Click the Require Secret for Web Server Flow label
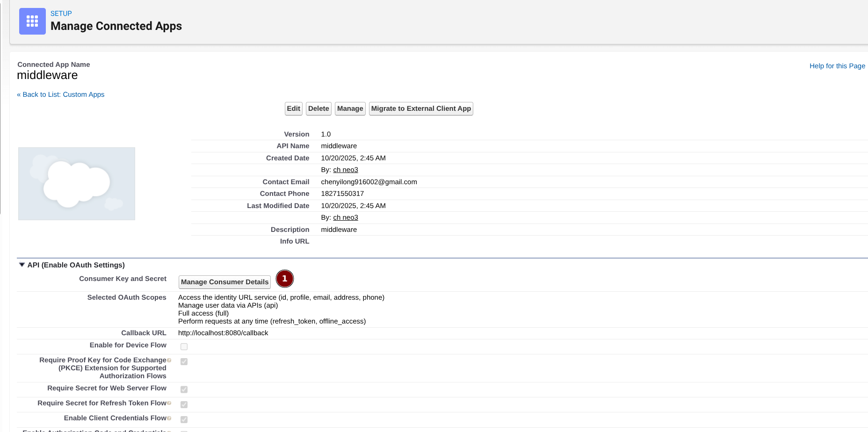Viewport: 868px width, 432px height. click(x=107, y=388)
